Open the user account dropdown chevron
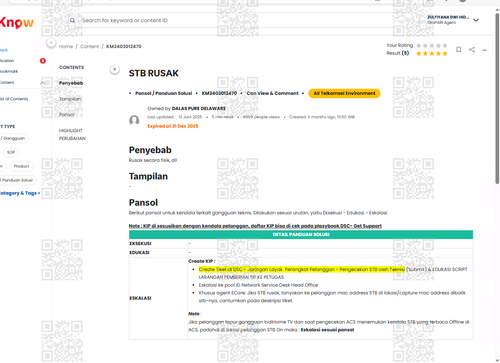Screen dimensions: 500x363 click(476, 20)
